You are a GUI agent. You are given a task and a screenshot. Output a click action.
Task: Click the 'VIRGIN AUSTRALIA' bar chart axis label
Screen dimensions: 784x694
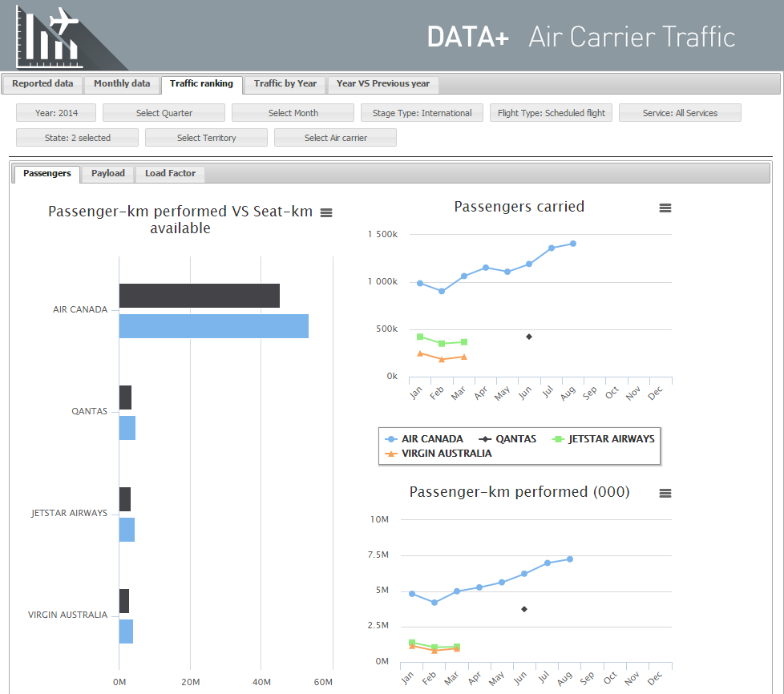(x=67, y=615)
